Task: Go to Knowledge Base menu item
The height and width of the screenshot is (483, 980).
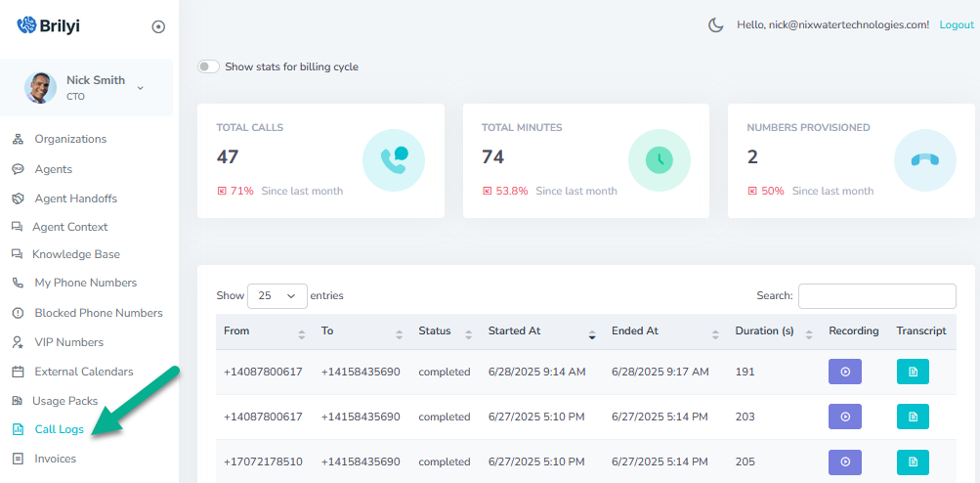Action: [x=76, y=254]
